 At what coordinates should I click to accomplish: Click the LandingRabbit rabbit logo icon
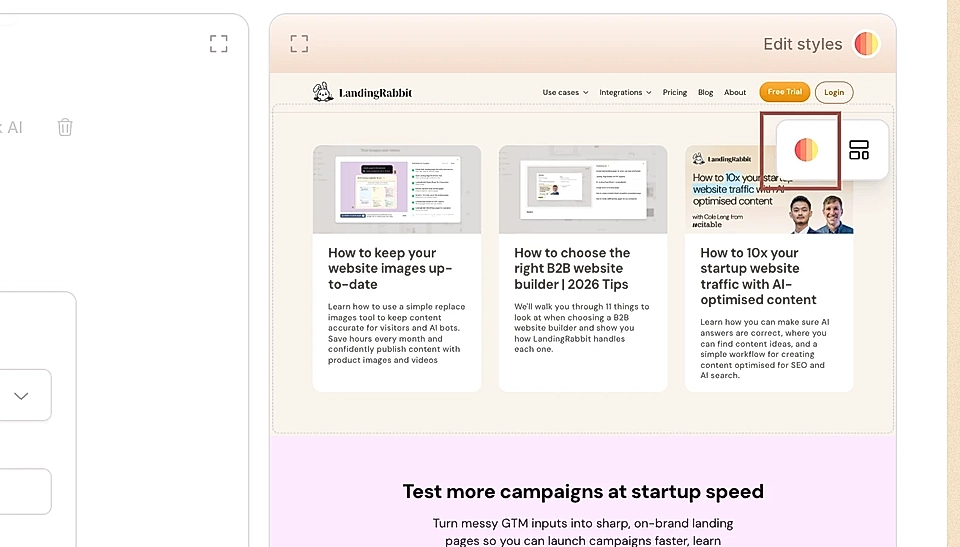(x=323, y=92)
